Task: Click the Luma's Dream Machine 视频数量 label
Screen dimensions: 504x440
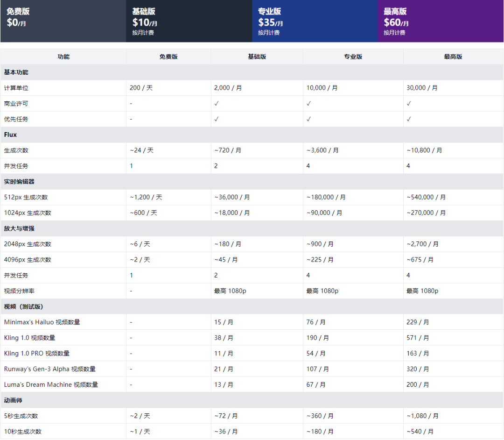Action: tap(51, 385)
